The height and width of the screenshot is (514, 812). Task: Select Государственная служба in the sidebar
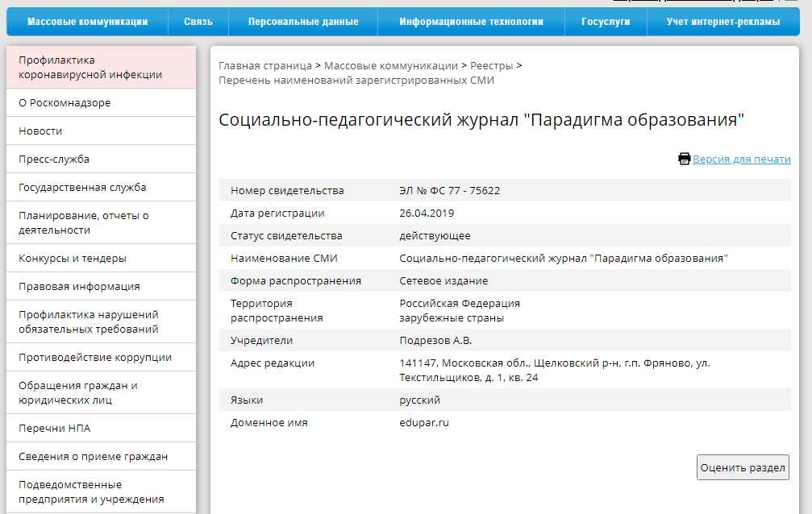[x=102, y=188]
